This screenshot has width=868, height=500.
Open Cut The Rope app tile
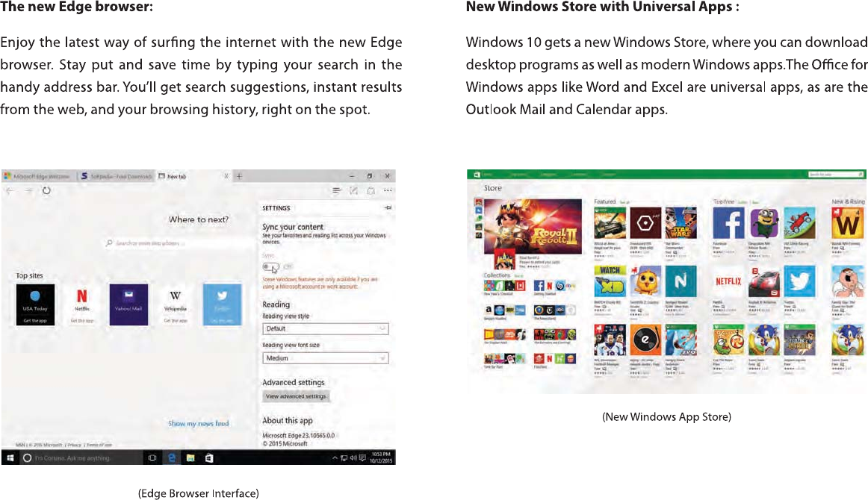point(728,340)
